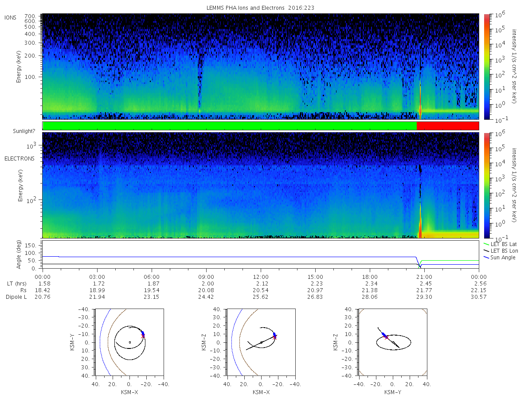Select the 'IONS' panel label

pyautogui.click(x=11, y=17)
